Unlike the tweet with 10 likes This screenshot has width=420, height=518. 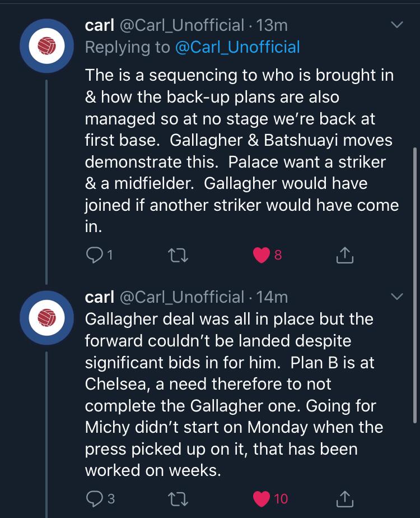[262, 498]
